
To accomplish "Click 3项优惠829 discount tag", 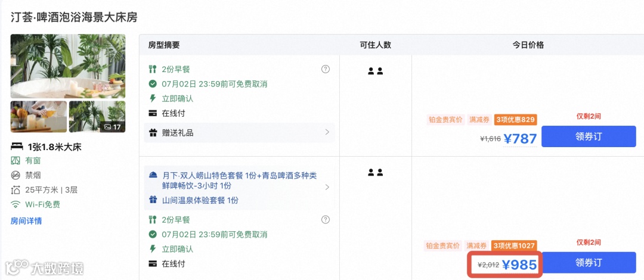I will (515, 120).
